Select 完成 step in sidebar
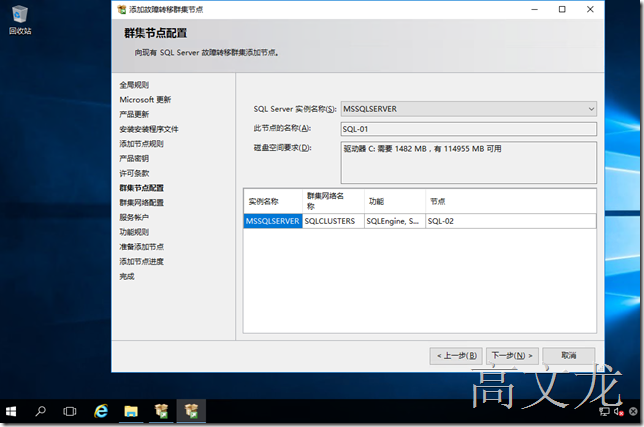 click(x=127, y=276)
